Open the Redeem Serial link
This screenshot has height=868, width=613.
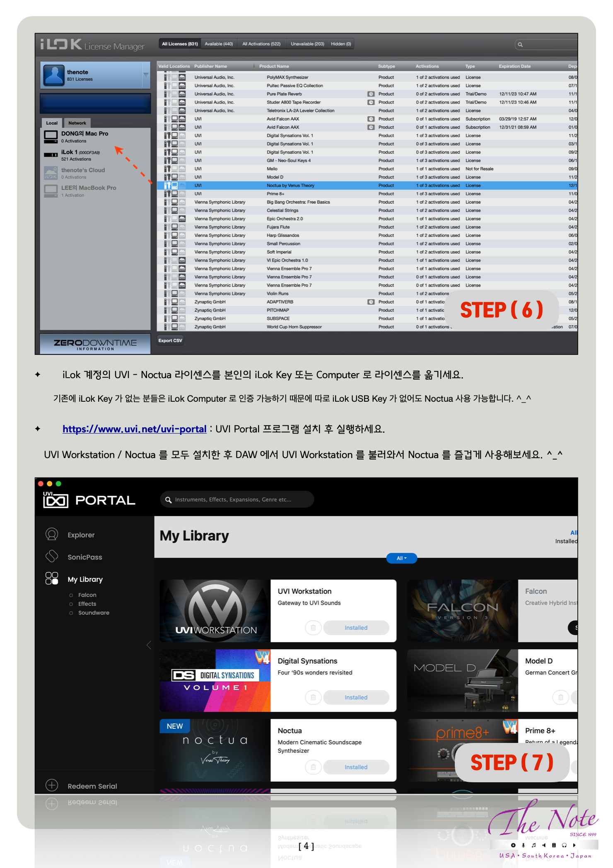pyautogui.click(x=92, y=786)
